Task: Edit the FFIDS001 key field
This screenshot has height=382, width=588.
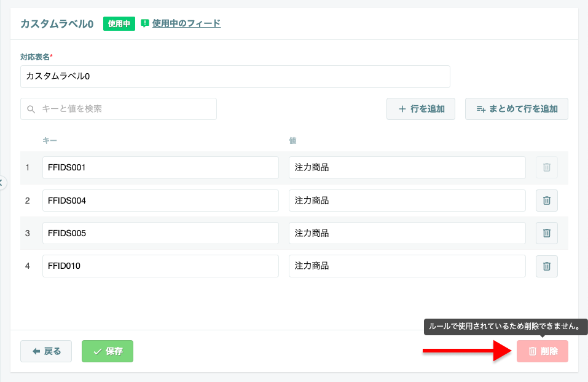Action: coord(160,167)
